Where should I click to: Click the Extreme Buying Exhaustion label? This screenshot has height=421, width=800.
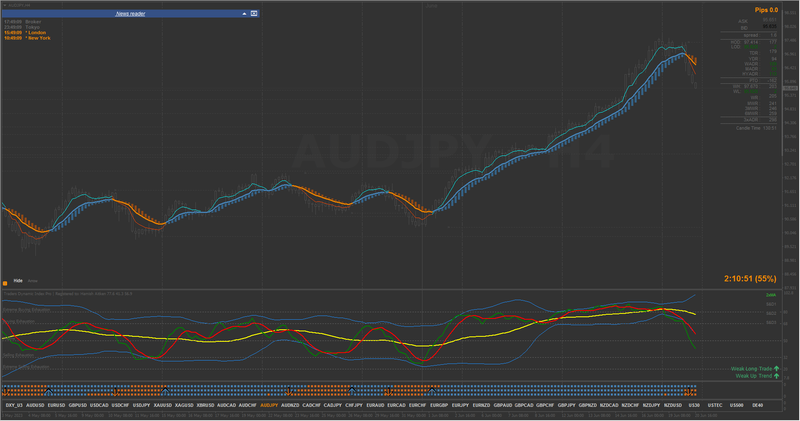pos(27,310)
